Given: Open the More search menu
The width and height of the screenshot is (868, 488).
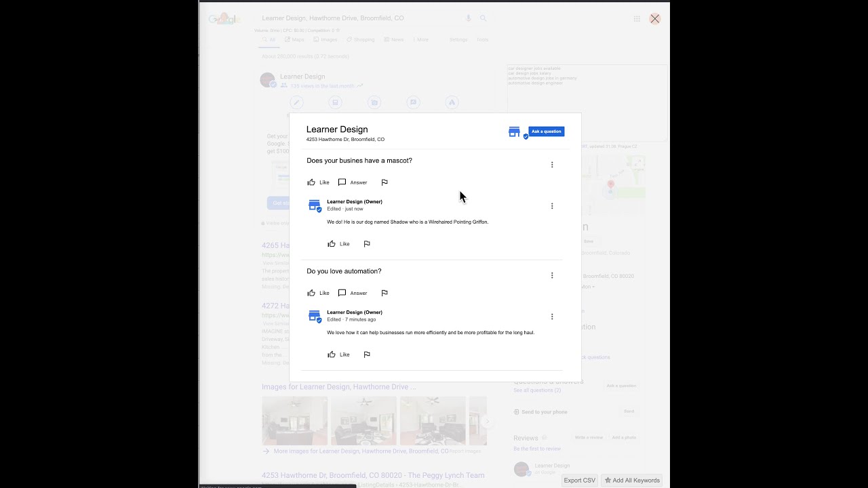Looking at the screenshot, I should 420,40.
